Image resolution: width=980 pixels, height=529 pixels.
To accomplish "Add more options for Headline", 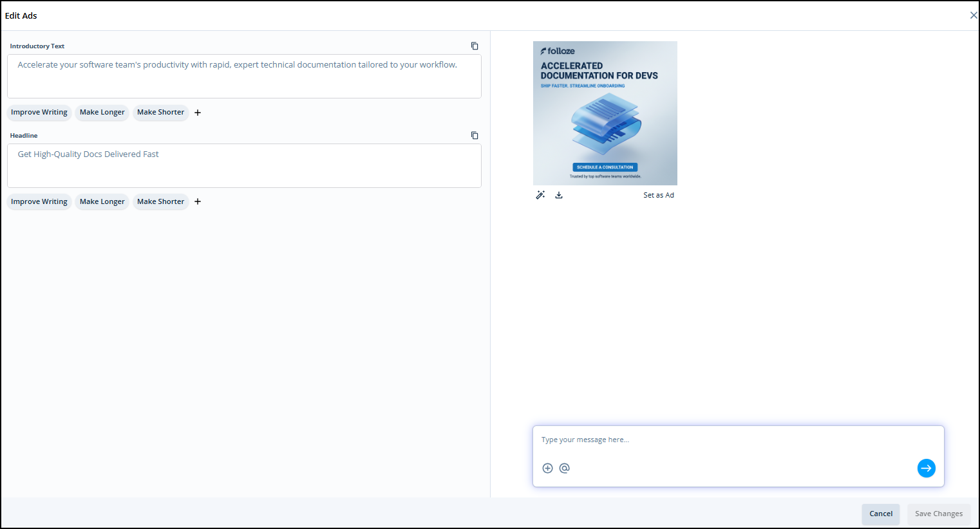I will pos(198,202).
